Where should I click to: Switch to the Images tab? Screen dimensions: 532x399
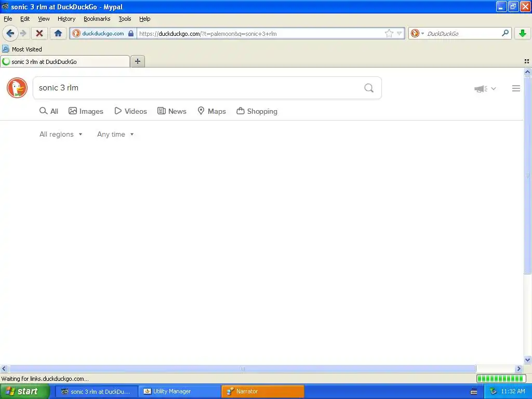(86, 111)
